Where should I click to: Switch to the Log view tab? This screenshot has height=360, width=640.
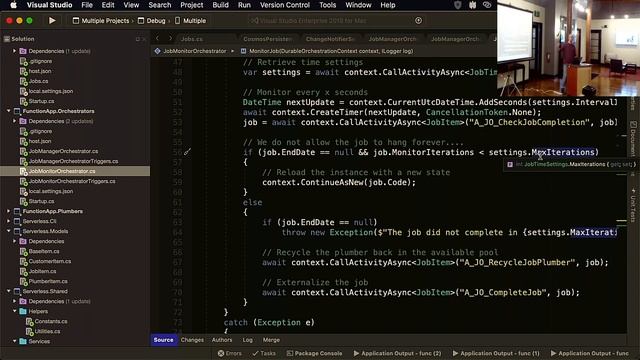[x=247, y=340]
